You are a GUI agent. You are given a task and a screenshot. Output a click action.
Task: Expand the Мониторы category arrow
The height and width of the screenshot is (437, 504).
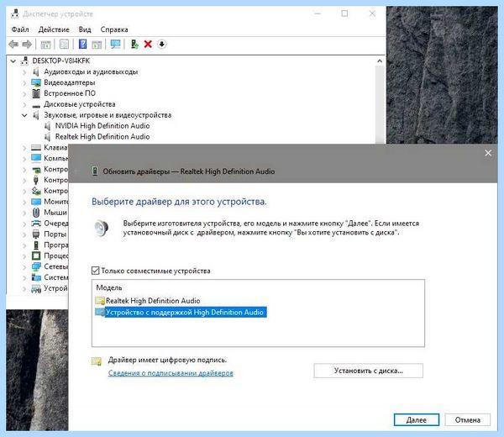tap(24, 202)
